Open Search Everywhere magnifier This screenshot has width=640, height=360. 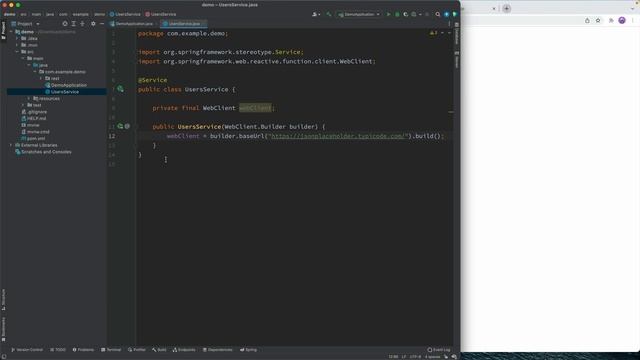tap(438, 14)
